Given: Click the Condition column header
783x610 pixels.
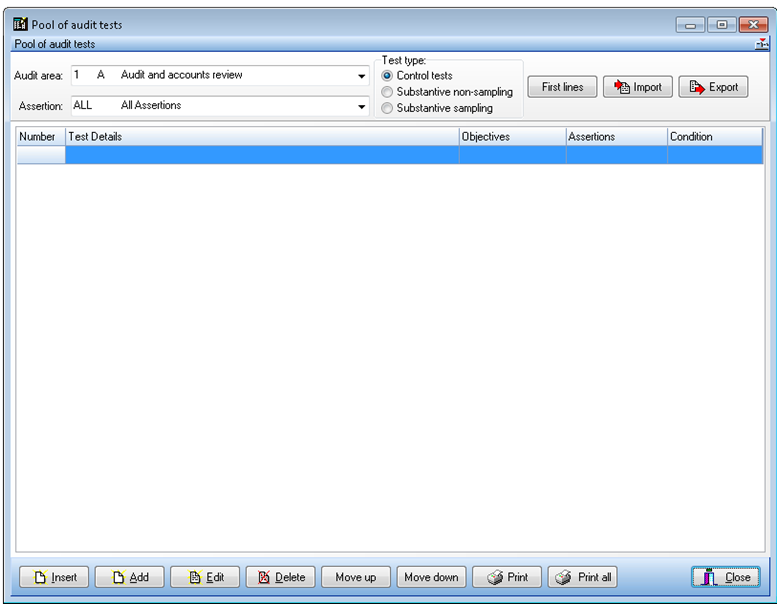Looking at the screenshot, I should tap(715, 137).
